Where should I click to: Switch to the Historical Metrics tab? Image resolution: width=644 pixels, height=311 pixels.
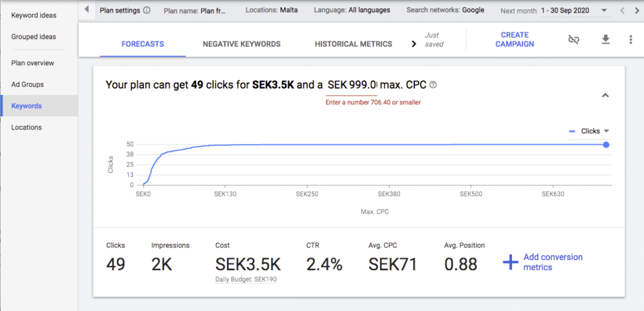click(353, 44)
